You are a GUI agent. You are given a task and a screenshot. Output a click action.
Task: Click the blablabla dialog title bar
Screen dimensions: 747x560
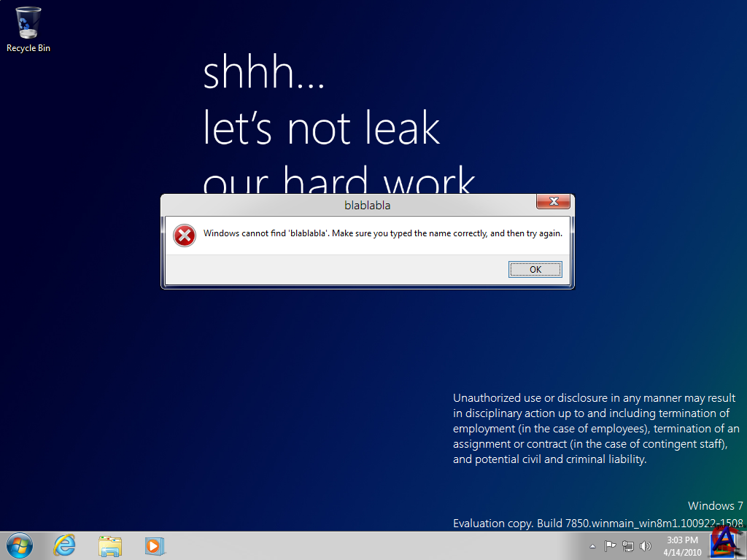367,205
